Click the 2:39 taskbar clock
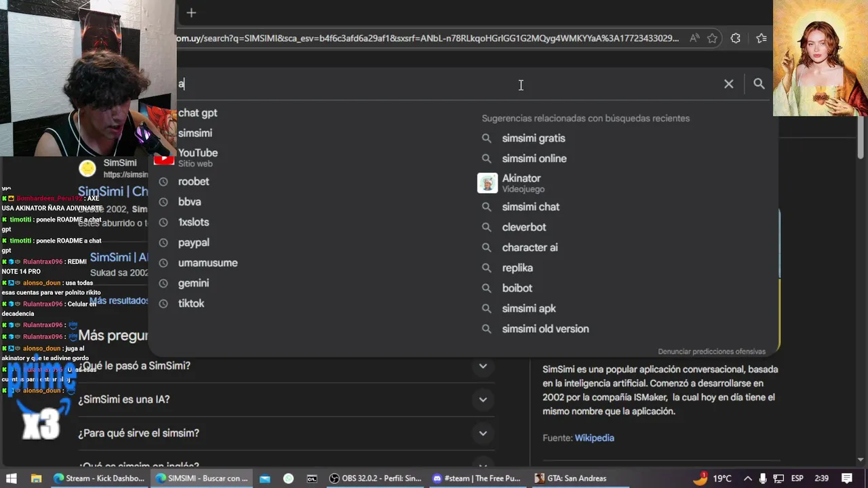The height and width of the screenshot is (488, 868). tap(821, 479)
